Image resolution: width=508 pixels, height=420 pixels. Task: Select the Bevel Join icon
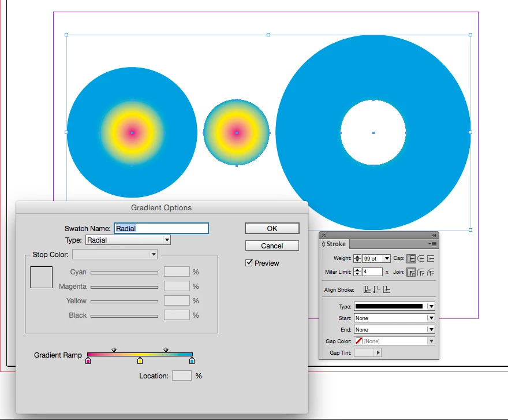point(431,273)
